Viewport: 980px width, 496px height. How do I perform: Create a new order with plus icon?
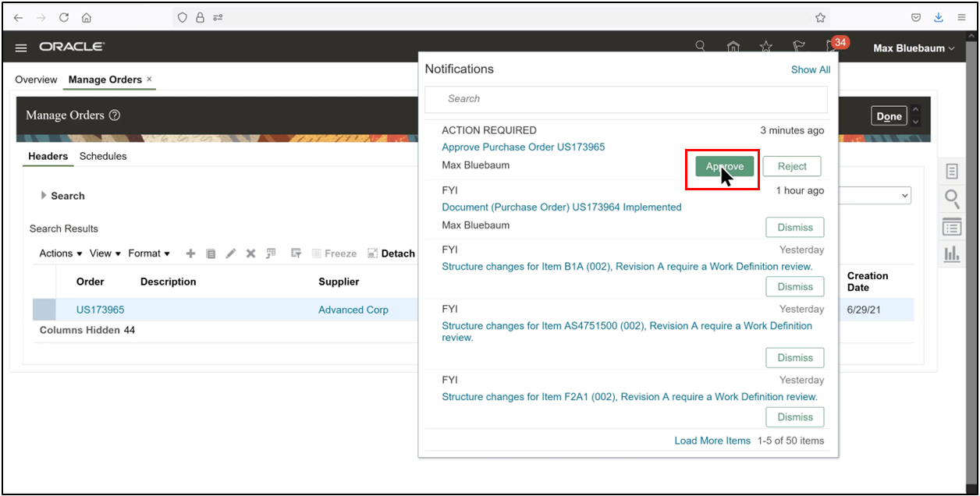tap(190, 253)
